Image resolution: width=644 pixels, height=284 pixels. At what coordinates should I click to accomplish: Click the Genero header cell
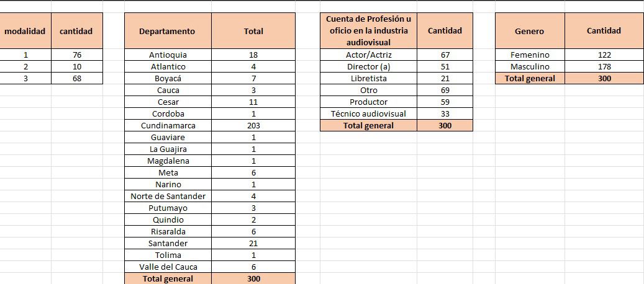click(x=529, y=31)
